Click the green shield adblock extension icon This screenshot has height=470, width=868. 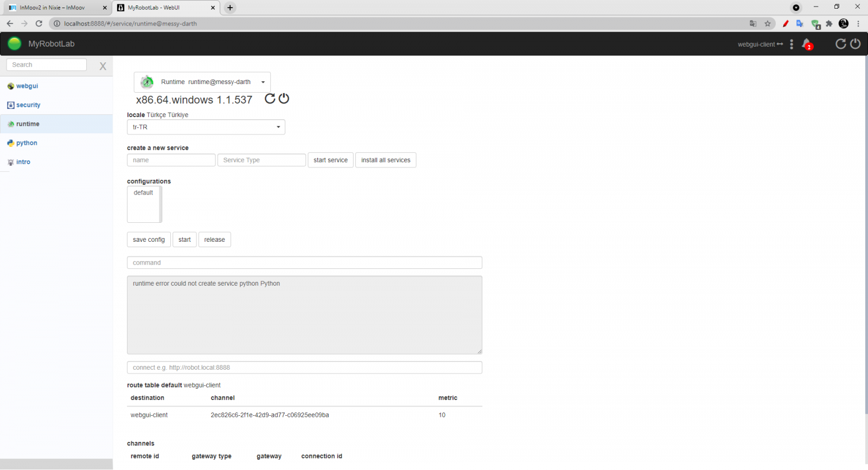coord(815,24)
